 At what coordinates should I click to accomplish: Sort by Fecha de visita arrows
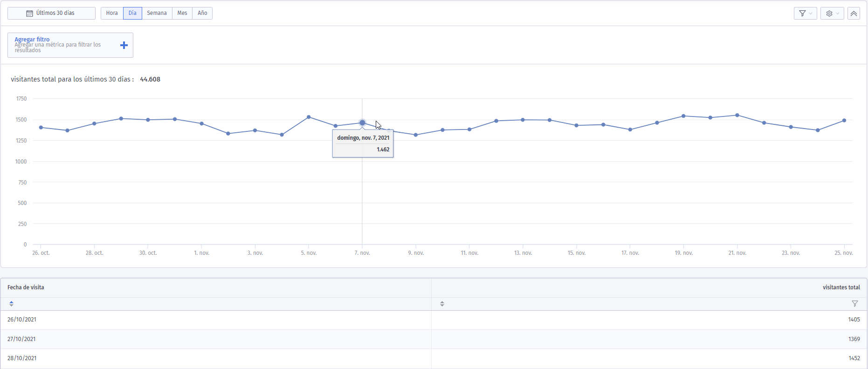click(x=11, y=304)
